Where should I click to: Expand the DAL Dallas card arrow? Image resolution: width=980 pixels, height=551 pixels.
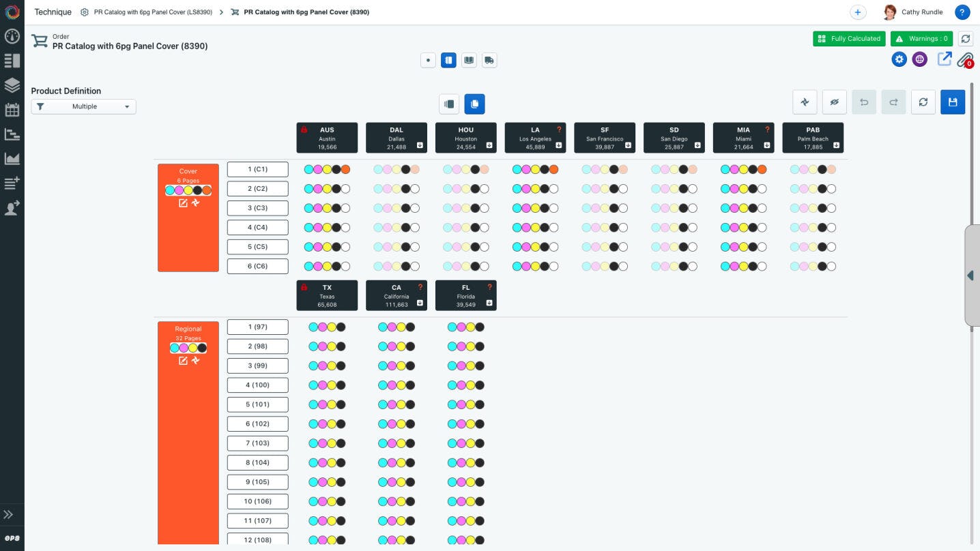pos(420,145)
